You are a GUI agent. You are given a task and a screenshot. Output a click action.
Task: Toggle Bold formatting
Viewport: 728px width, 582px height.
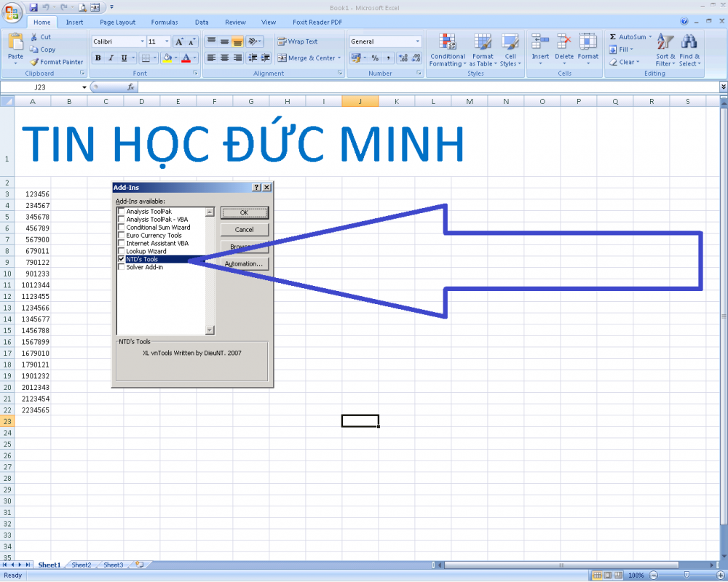coord(98,58)
